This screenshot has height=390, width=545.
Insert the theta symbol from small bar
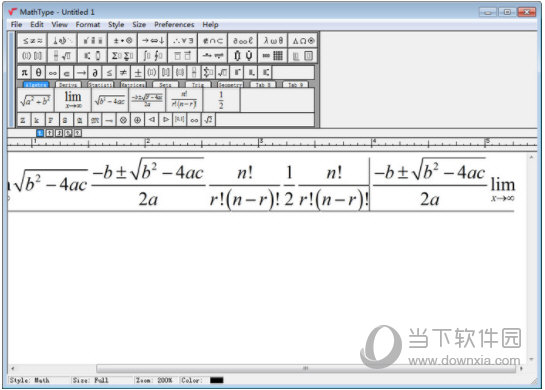(x=39, y=73)
